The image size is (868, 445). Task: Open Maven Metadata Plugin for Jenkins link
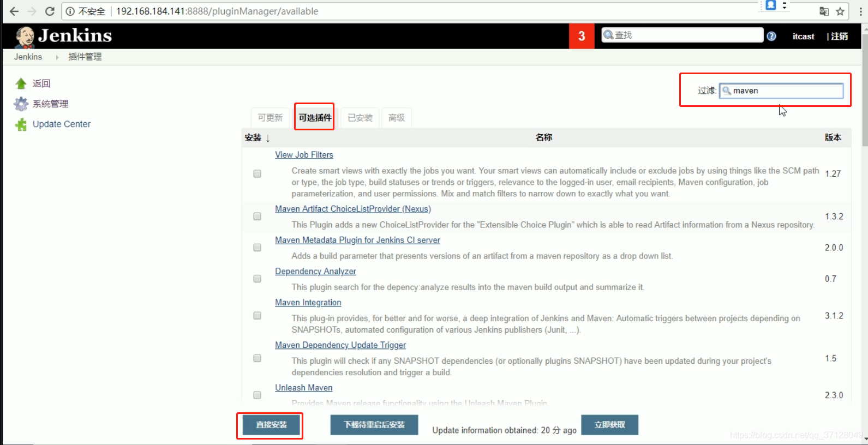[357, 240]
